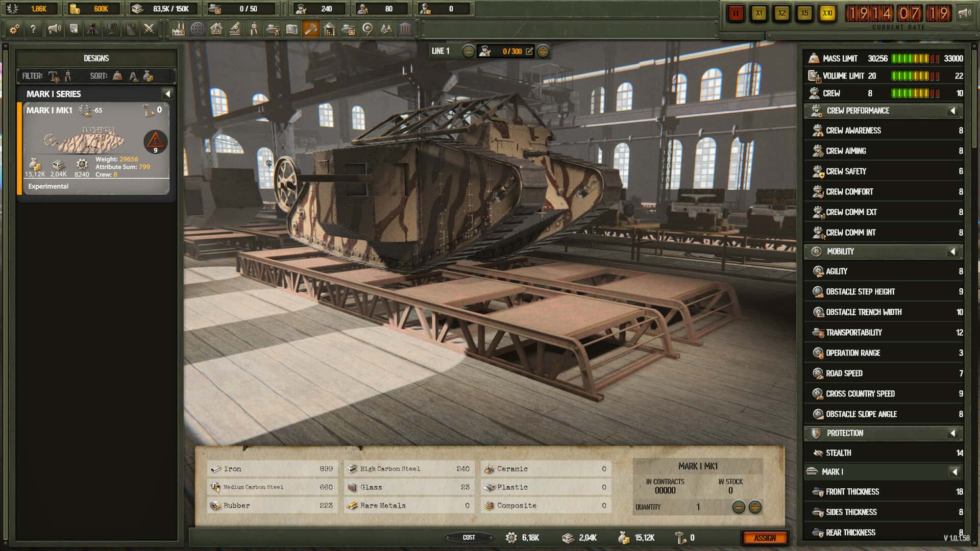Enable X5 game speed
This screenshot has width=980, height=551.
804,14
